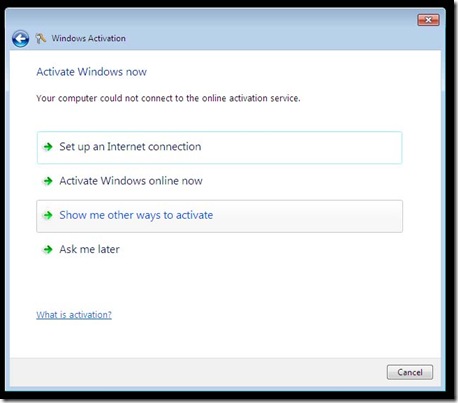Click empty title bar area beside close button
The height and width of the screenshot is (403, 458).
click(267, 20)
